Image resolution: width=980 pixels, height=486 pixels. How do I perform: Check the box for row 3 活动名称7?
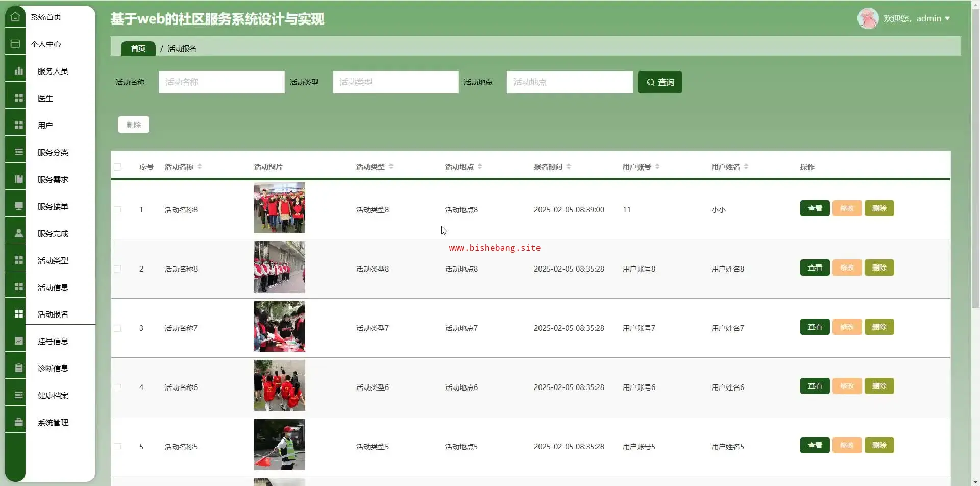click(117, 328)
